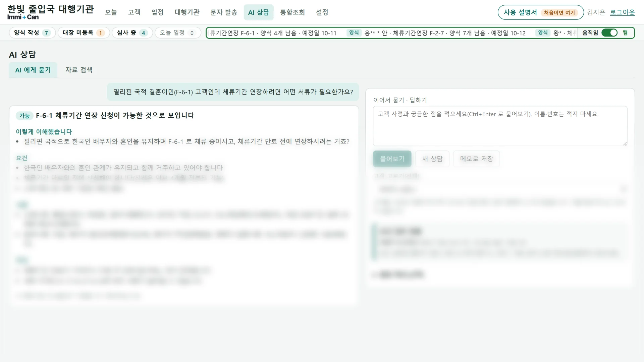
Task: Open the 설정 page
Action: pos(322,12)
